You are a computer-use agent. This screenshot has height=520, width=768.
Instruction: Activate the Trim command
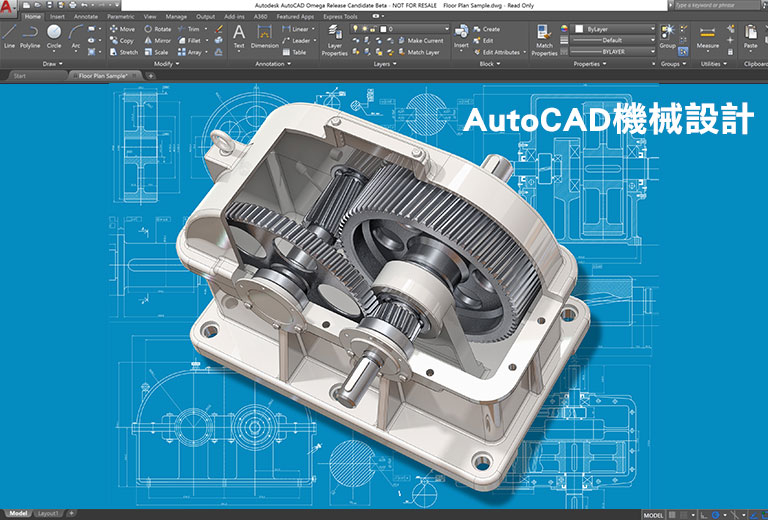tap(189, 29)
